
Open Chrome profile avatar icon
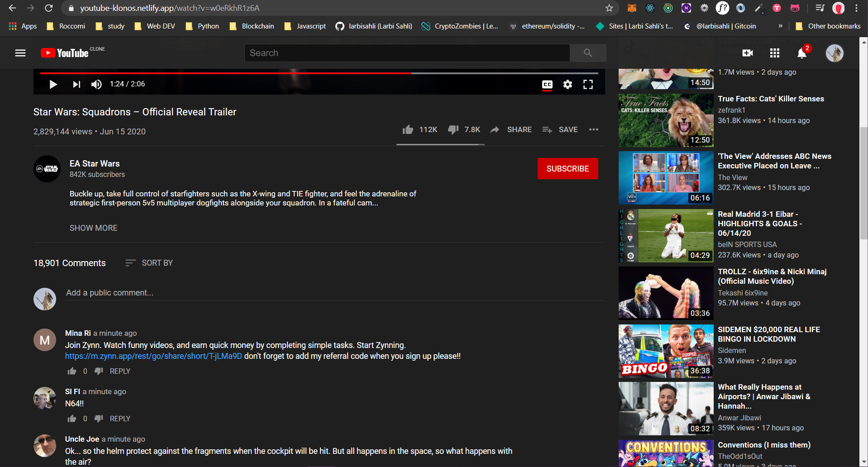(839, 8)
